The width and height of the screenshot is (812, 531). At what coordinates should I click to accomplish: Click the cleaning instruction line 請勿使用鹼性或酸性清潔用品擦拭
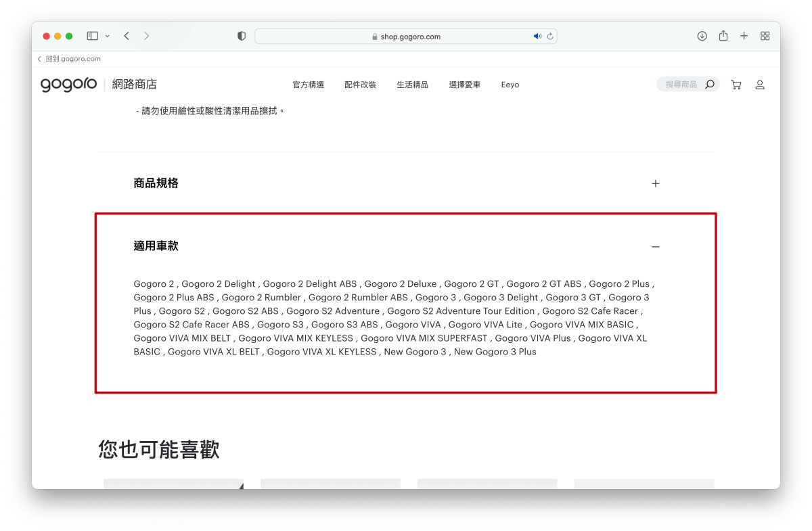click(x=210, y=110)
